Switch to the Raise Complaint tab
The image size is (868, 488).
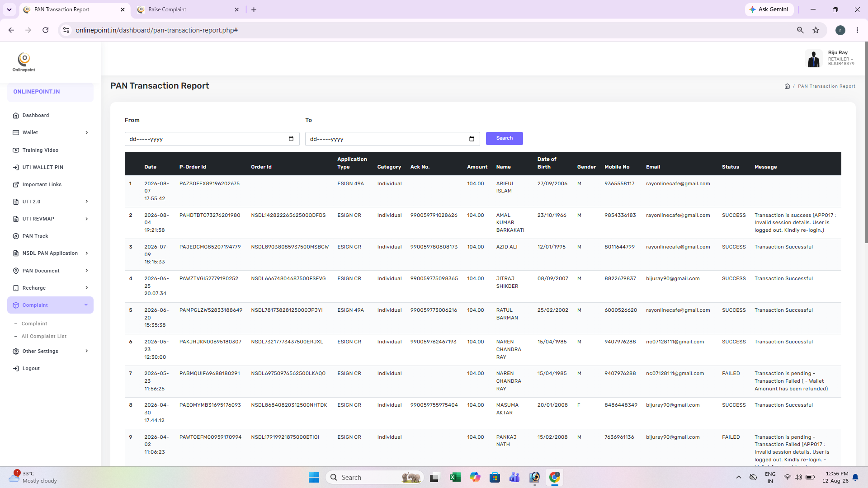tap(189, 9)
